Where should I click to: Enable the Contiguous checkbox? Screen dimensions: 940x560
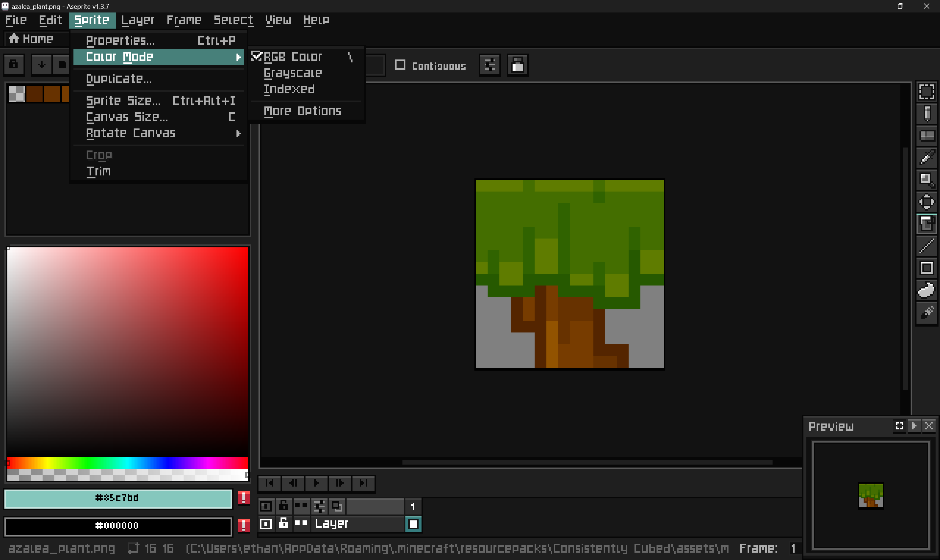point(400,65)
